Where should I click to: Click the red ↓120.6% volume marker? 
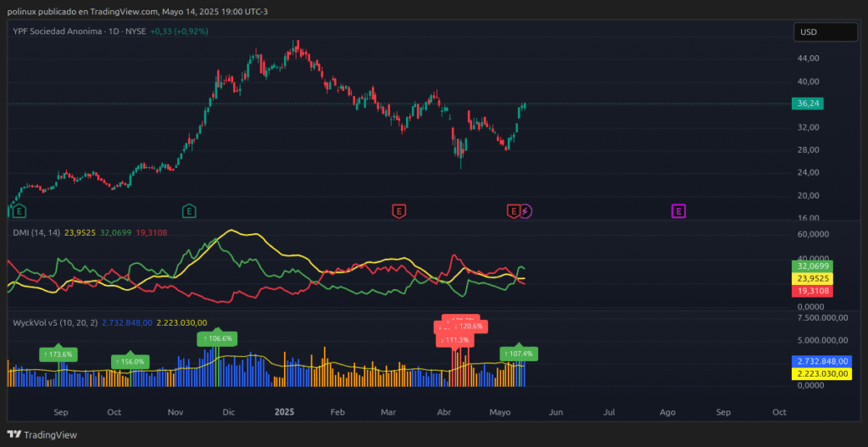coord(470,327)
